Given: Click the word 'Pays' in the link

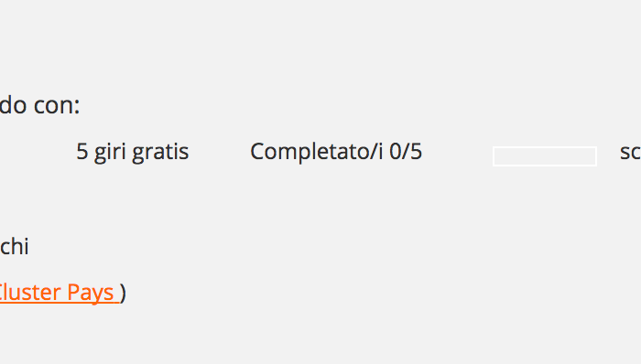Looking at the screenshot, I should pos(91,293).
